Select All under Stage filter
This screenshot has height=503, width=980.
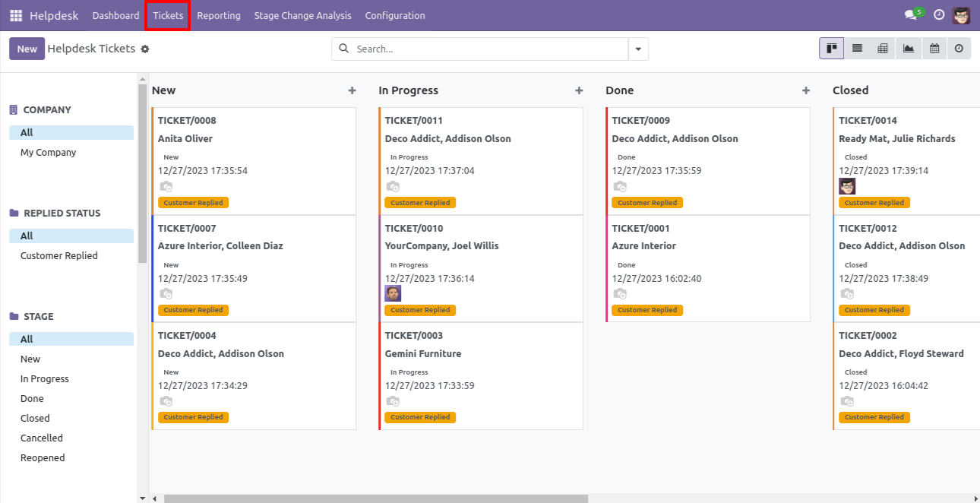(71, 340)
